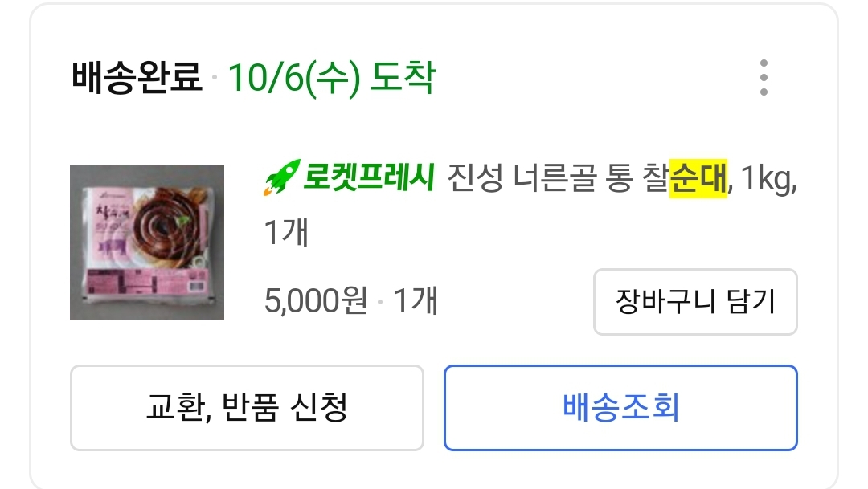Image resolution: width=868 pixels, height=489 pixels.
Task: Open the 진성 너른골 통 product title
Action: 547,178
